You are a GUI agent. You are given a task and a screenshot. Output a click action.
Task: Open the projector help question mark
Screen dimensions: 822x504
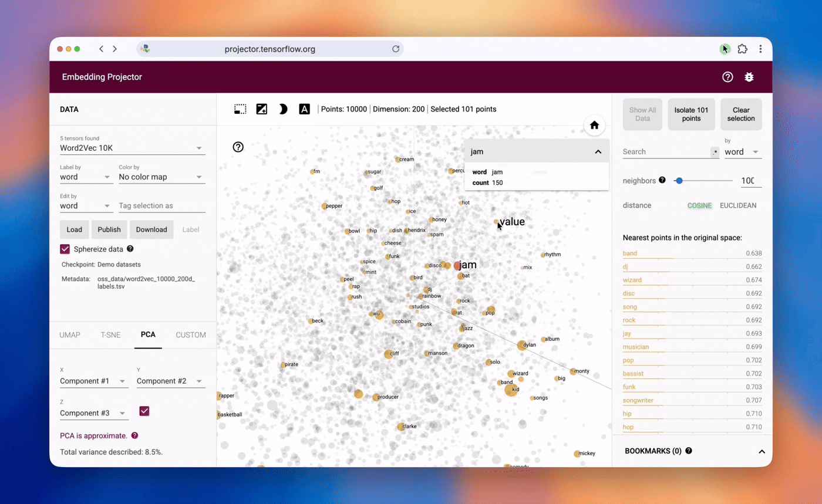[238, 147]
